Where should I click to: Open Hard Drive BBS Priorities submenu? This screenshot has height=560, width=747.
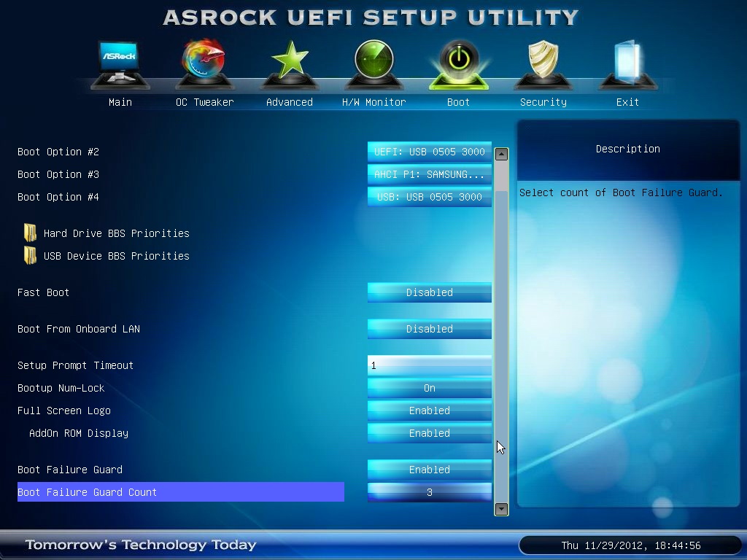(116, 233)
